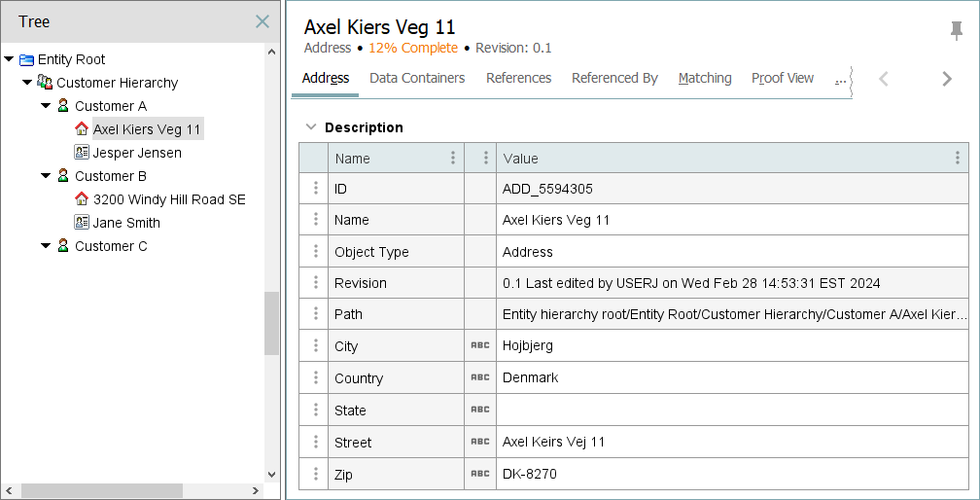Switch to the Data Containers tab
The height and width of the screenshot is (500, 980).
point(417,78)
